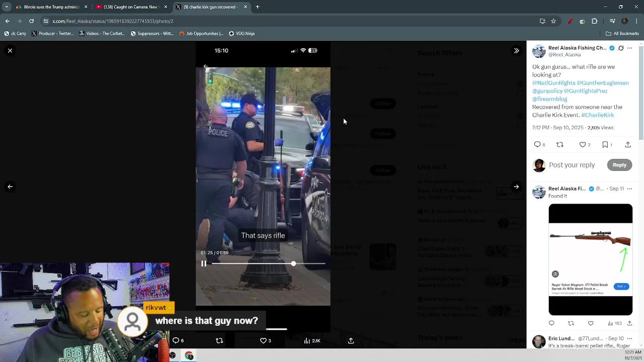Open the #CharlieKirk hashtag
644x362 pixels.
point(597,115)
